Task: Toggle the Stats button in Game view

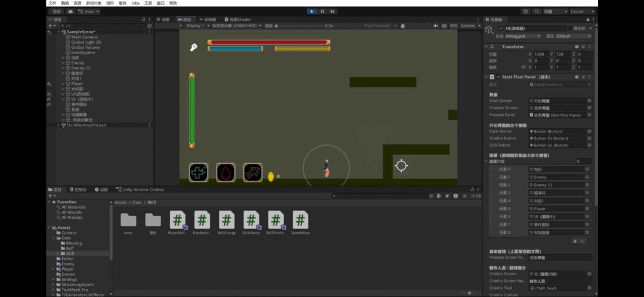Action: (x=453, y=26)
